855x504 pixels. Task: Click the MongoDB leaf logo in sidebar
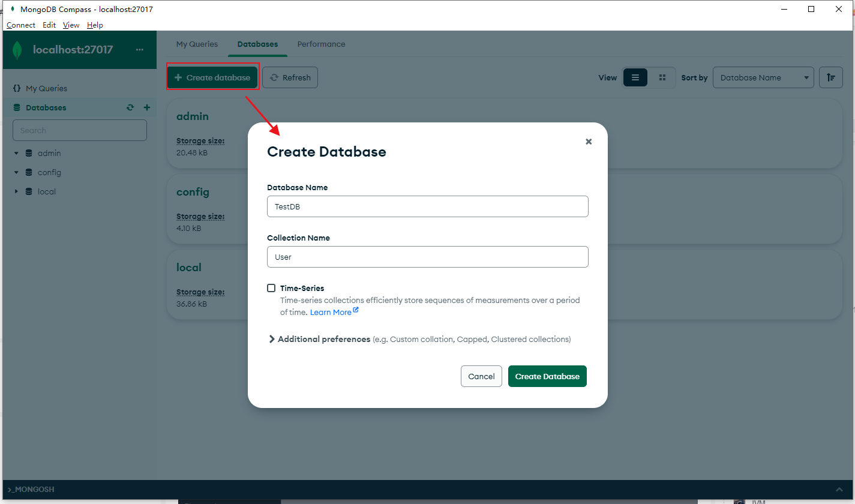click(17, 50)
